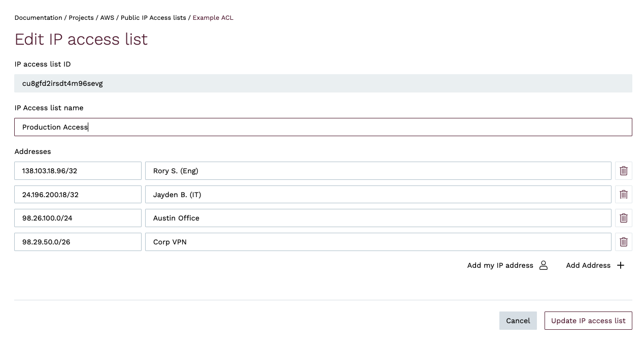This screenshot has width=644, height=344.
Task: Remove the Corp VPN address row
Action: (x=623, y=242)
